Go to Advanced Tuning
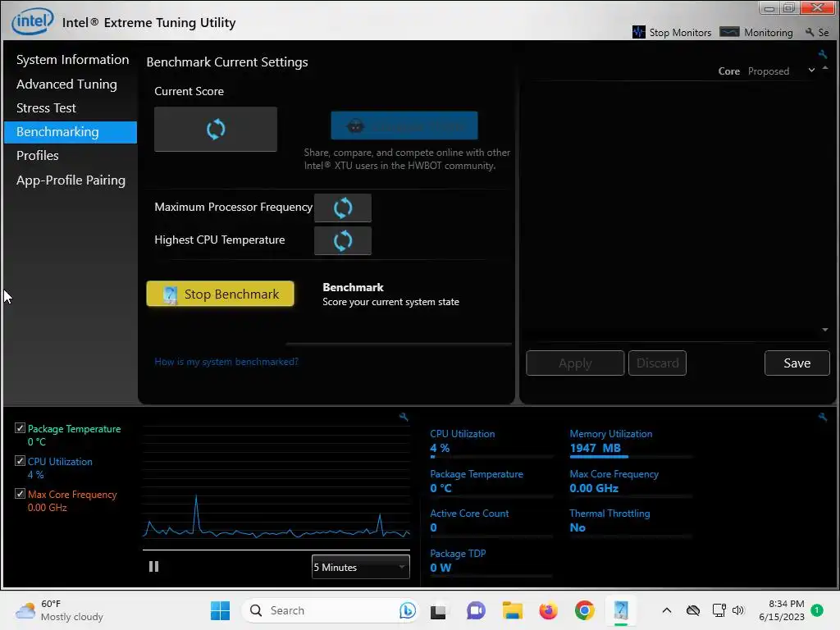 point(66,84)
